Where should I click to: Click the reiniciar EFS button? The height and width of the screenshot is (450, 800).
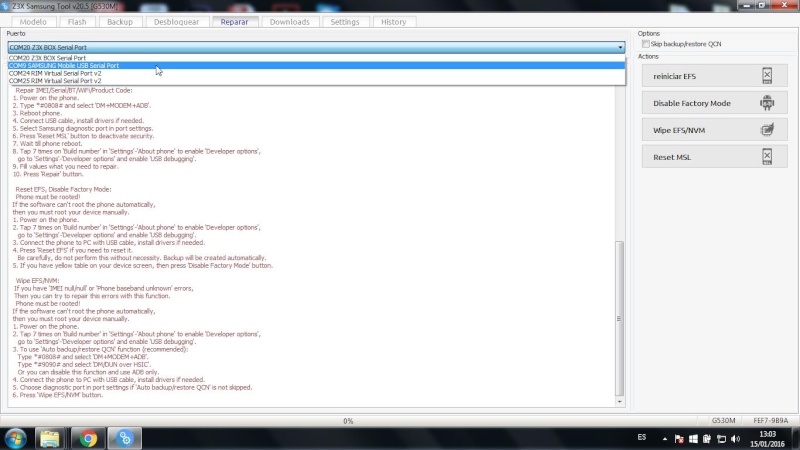click(x=714, y=76)
